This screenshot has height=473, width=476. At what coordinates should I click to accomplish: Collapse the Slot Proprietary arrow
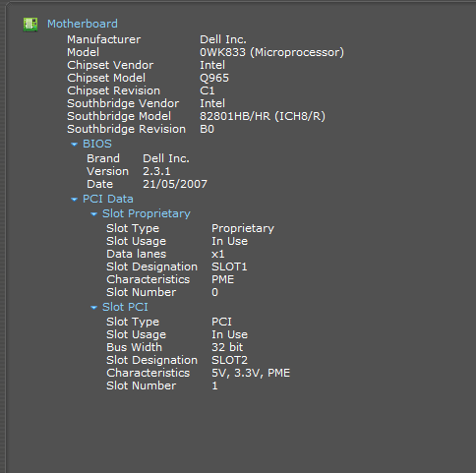pyautogui.click(x=94, y=214)
